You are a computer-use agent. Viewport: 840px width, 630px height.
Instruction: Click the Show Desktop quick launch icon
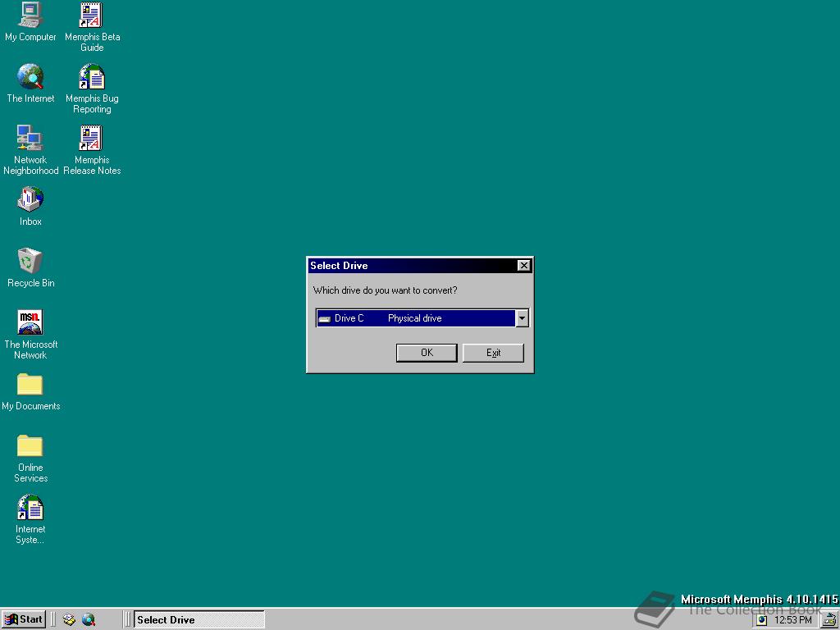point(69,620)
